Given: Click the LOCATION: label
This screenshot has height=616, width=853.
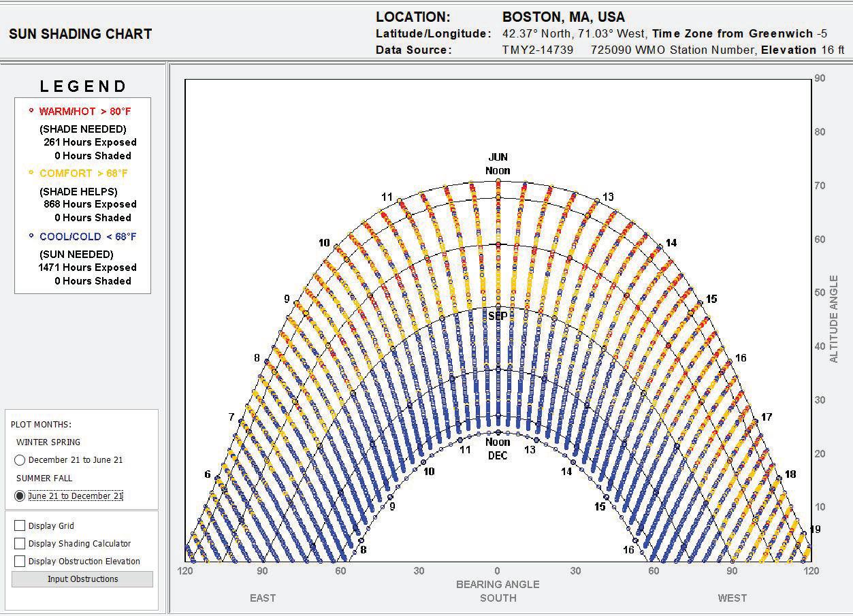Looking at the screenshot, I should point(413,17).
